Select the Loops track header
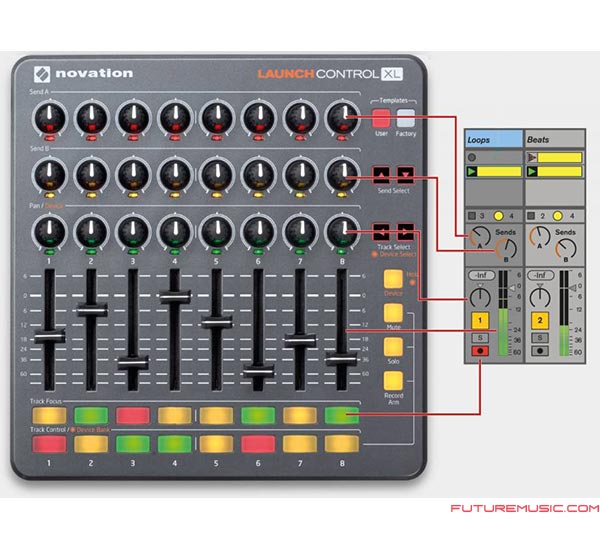 click(x=494, y=139)
